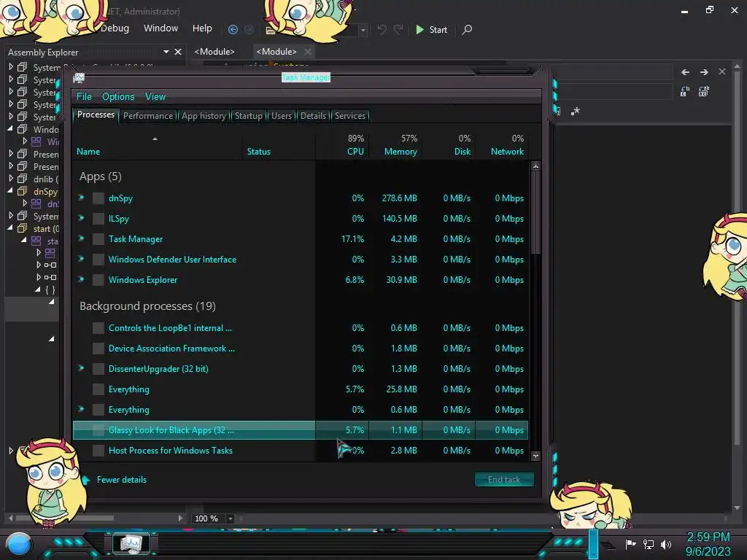This screenshot has width=747, height=560.
Task: Click the DissenterUpgrader process icon
Action: pyautogui.click(x=98, y=369)
